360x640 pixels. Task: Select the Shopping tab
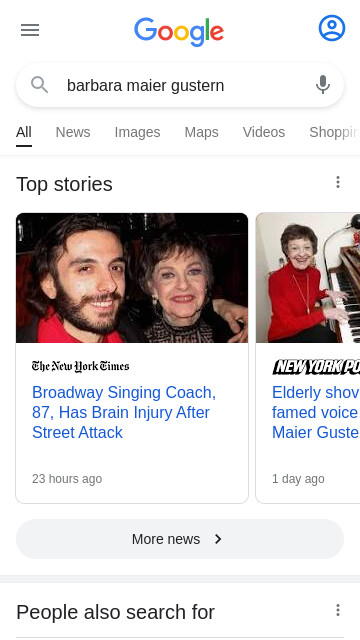click(x=334, y=132)
